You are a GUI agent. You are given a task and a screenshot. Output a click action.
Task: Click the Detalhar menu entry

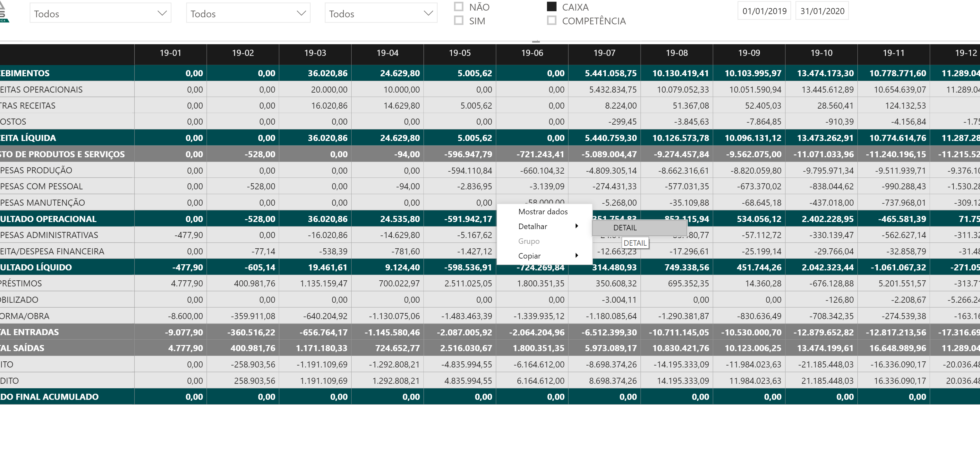[x=533, y=226]
